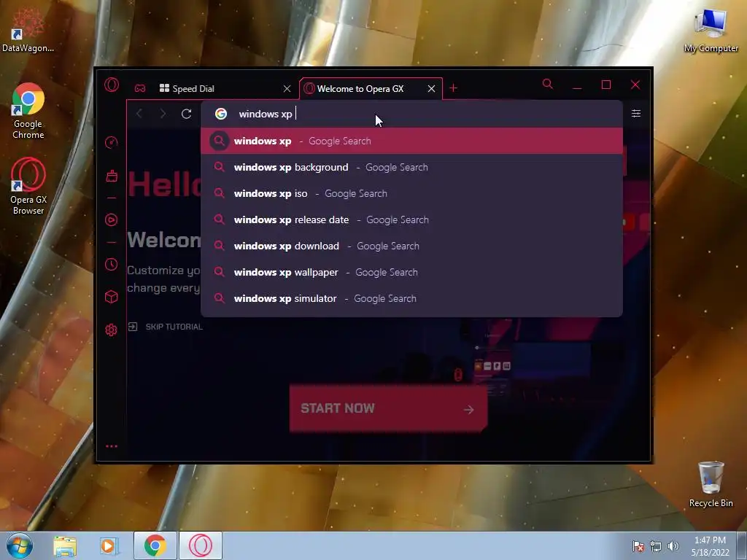Reload the current page
The image size is (747, 560).
coord(186,113)
